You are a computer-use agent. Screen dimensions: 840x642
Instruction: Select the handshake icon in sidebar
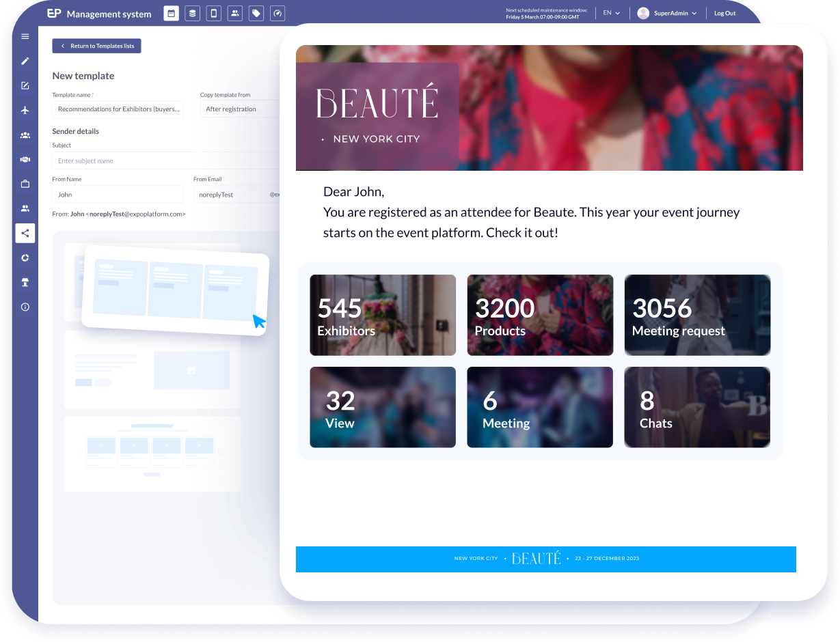pyautogui.click(x=25, y=159)
